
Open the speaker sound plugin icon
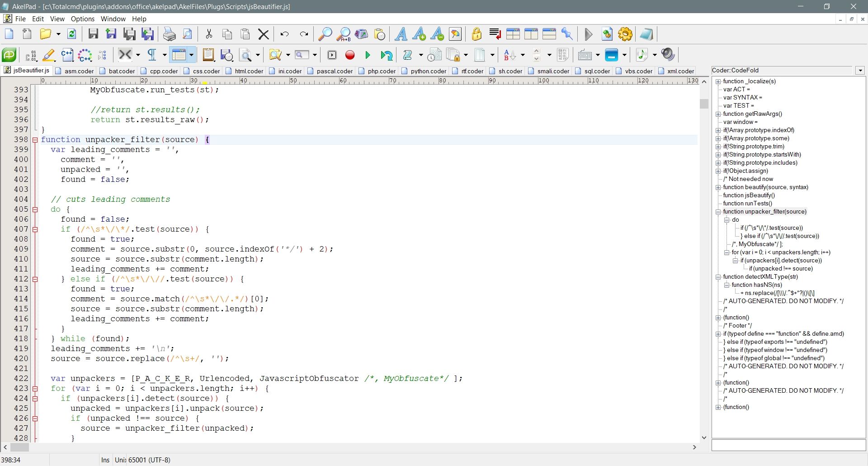coord(668,55)
